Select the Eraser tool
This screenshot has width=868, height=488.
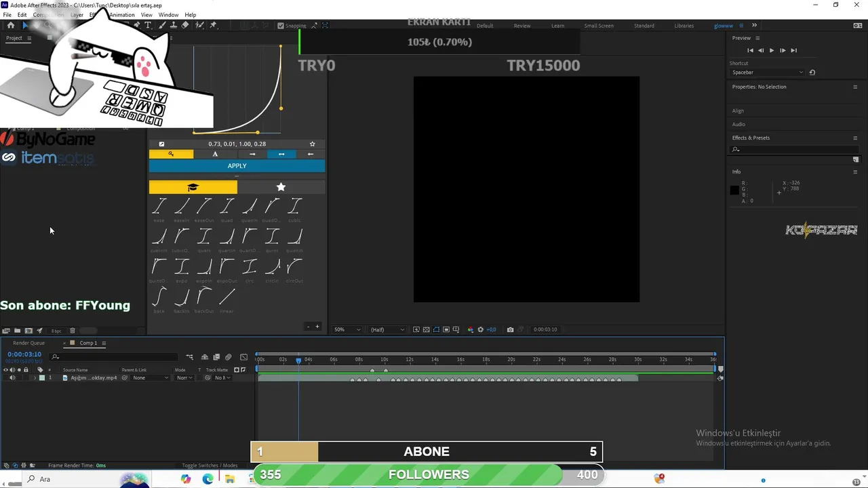pyautogui.click(x=186, y=25)
